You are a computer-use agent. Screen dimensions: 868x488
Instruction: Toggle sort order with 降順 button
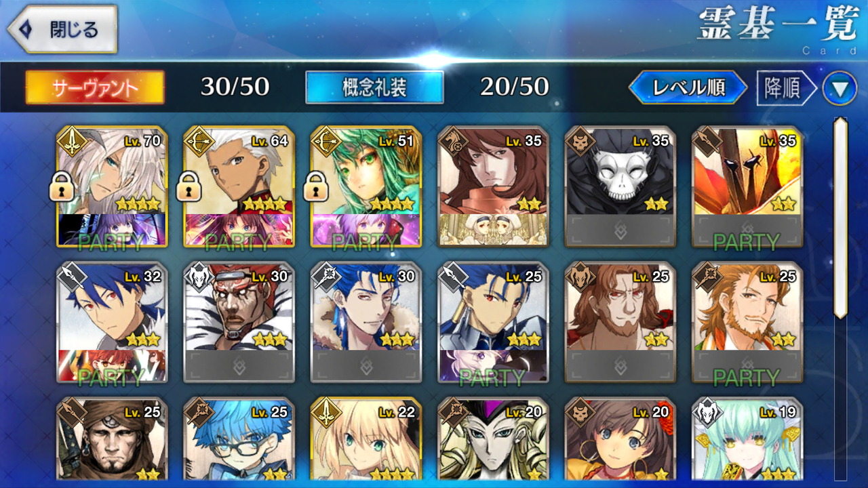point(785,88)
